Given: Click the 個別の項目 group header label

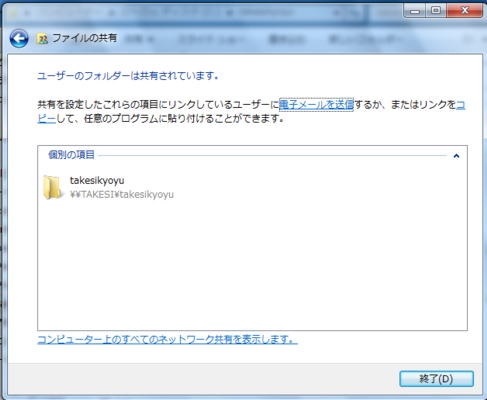Looking at the screenshot, I should [x=71, y=155].
